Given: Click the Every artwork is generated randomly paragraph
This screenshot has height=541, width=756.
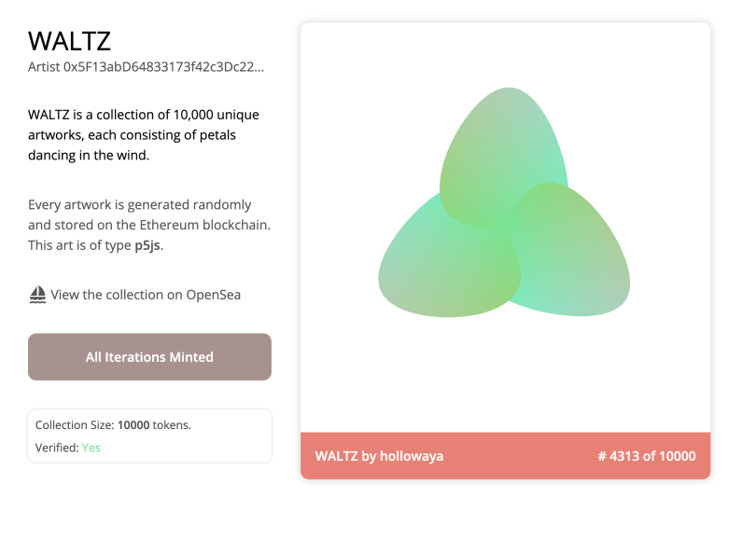Looking at the screenshot, I should click(x=140, y=205).
